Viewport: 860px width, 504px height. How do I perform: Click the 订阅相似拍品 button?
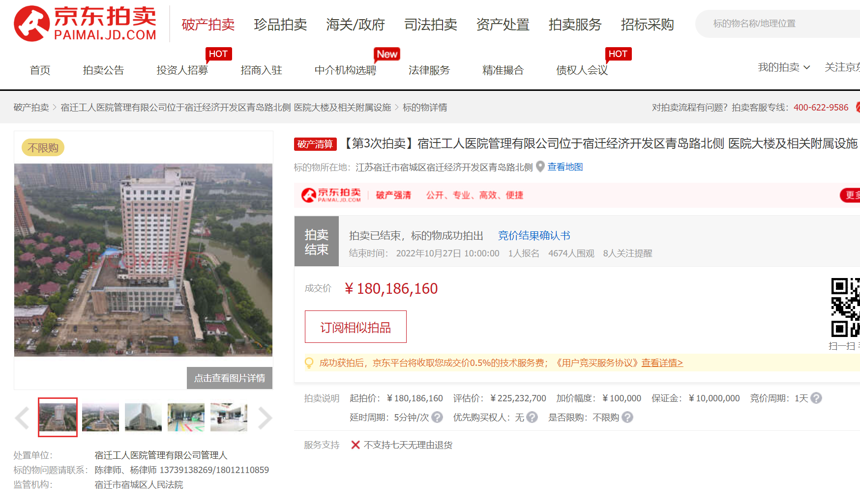click(356, 327)
